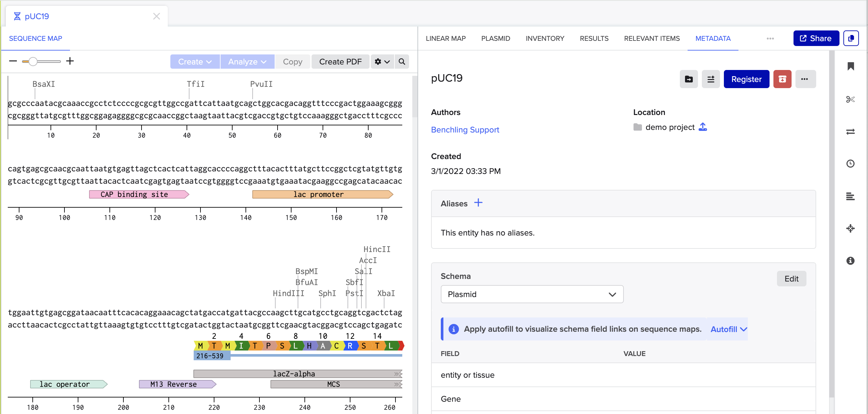Click the red archive icon

coord(782,79)
